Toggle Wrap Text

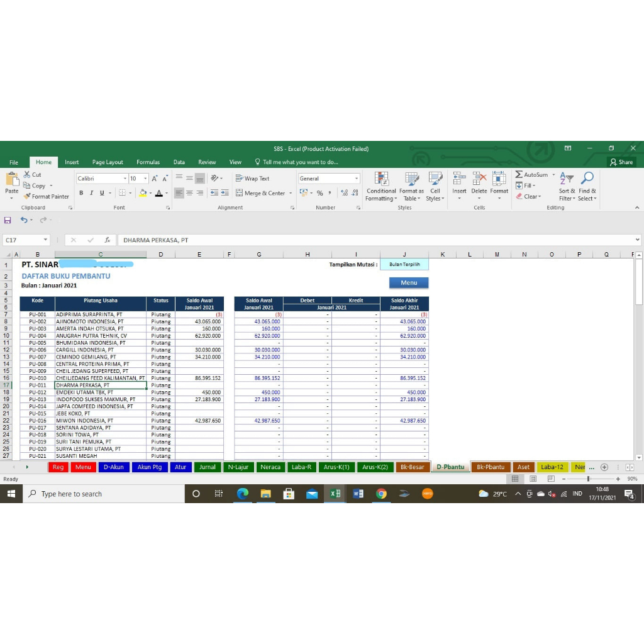click(253, 178)
